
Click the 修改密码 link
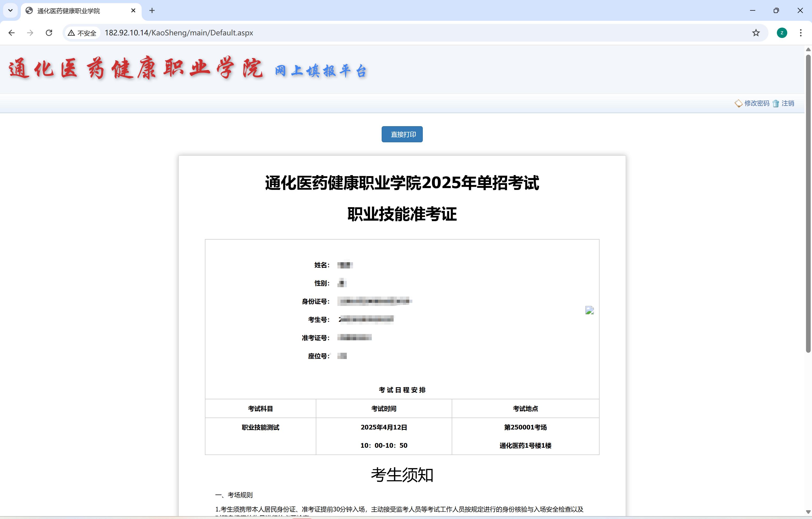pyautogui.click(x=757, y=103)
